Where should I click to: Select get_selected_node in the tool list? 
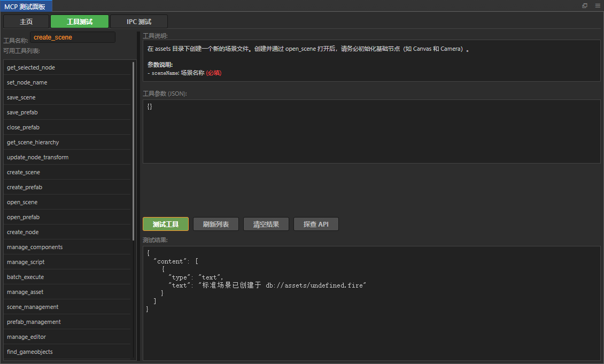(67, 67)
